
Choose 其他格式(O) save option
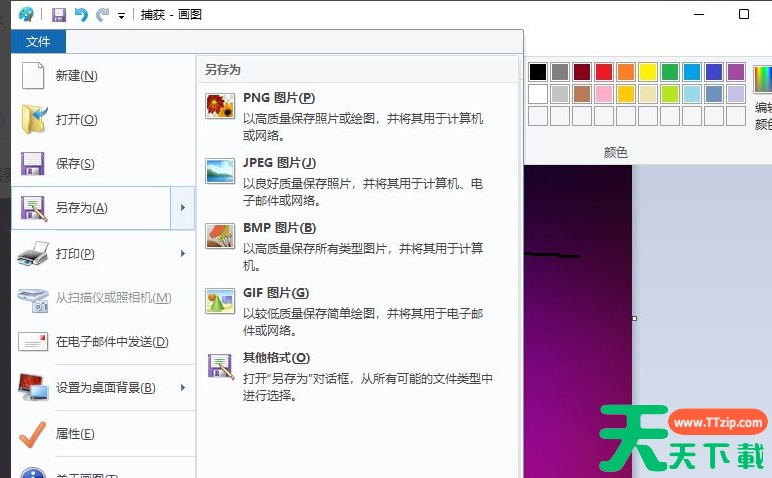[x=357, y=376]
